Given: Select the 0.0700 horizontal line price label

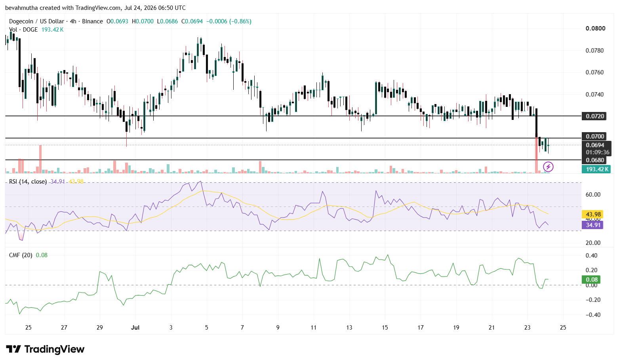Looking at the screenshot, I should 595,136.
